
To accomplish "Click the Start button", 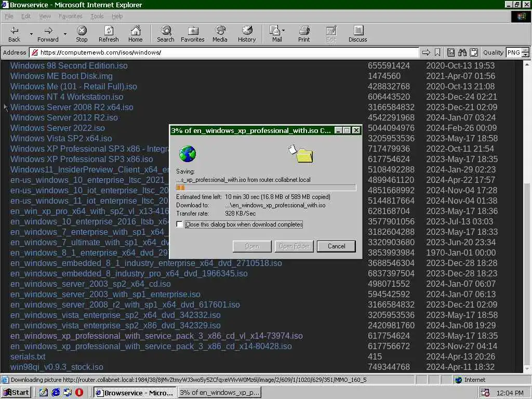I will [x=16, y=393].
